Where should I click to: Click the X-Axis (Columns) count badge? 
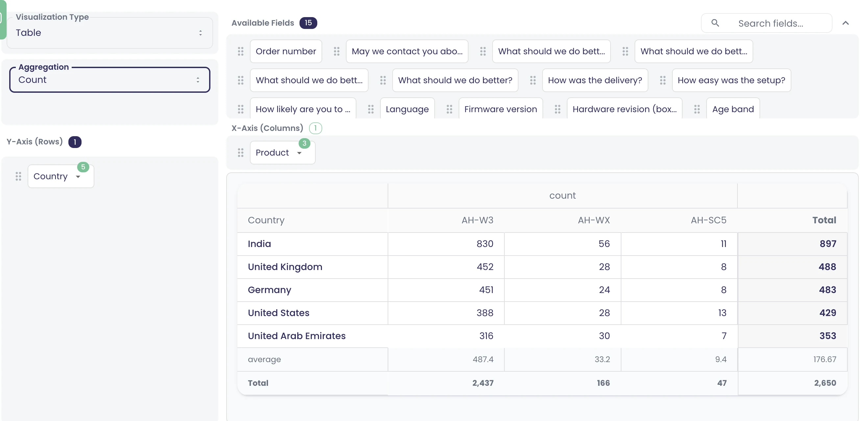(x=315, y=128)
